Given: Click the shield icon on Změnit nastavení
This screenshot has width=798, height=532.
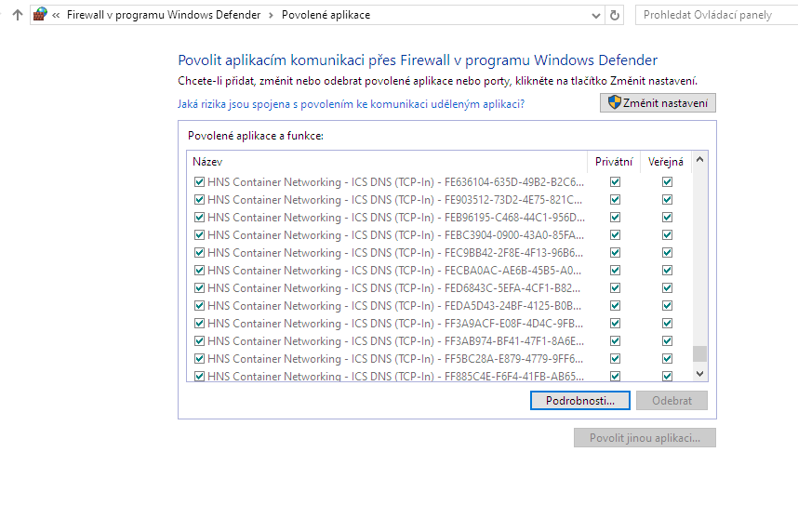Looking at the screenshot, I should click(614, 102).
